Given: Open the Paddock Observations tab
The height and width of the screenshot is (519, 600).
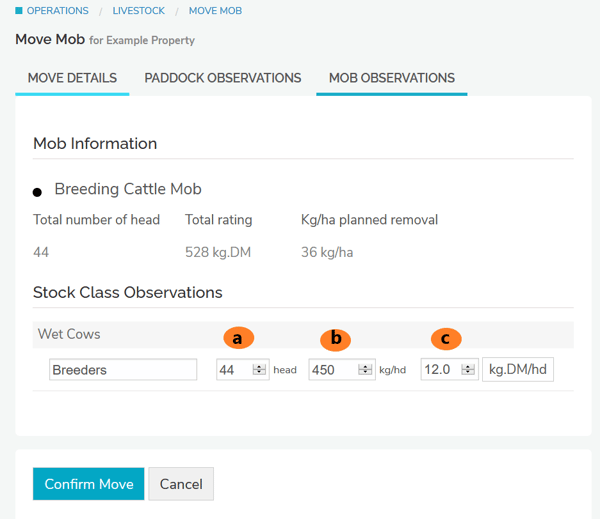Looking at the screenshot, I should pyautogui.click(x=223, y=78).
